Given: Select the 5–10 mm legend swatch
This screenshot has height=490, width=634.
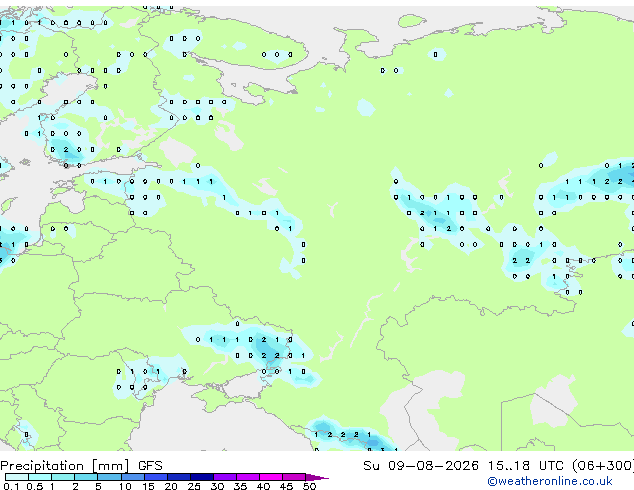Looking at the screenshot, I should click(109, 477).
